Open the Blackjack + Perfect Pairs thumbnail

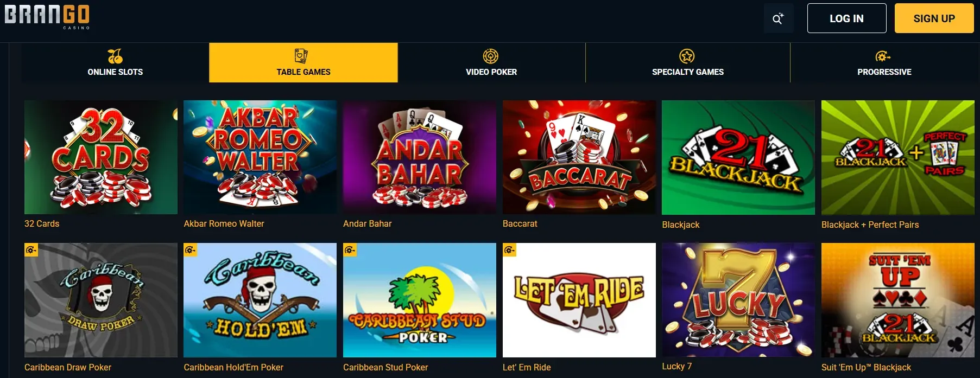[897, 157]
